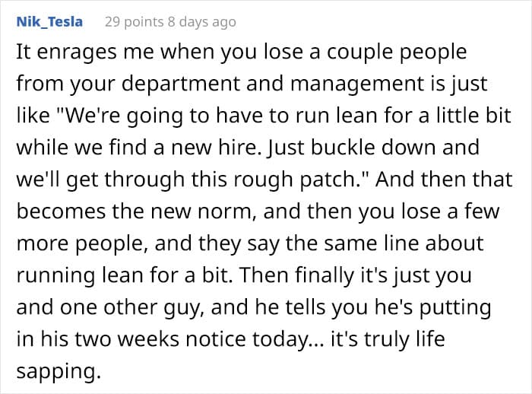Click the words "And then that"
Viewport: 532px width, 394px height.
444,179
